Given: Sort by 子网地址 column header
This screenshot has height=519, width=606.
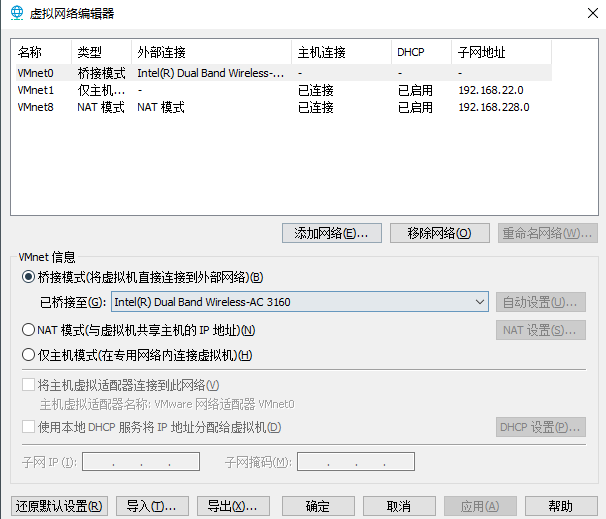Looking at the screenshot, I should click(x=502, y=52).
